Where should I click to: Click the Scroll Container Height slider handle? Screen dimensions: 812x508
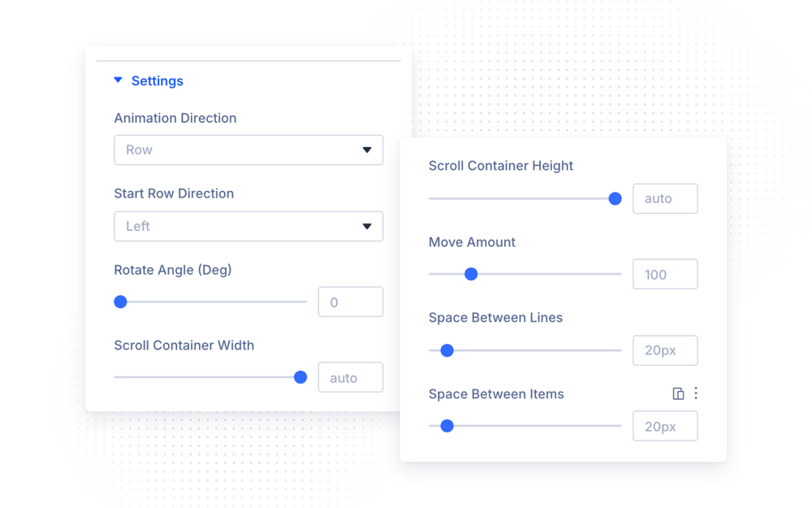[615, 198]
